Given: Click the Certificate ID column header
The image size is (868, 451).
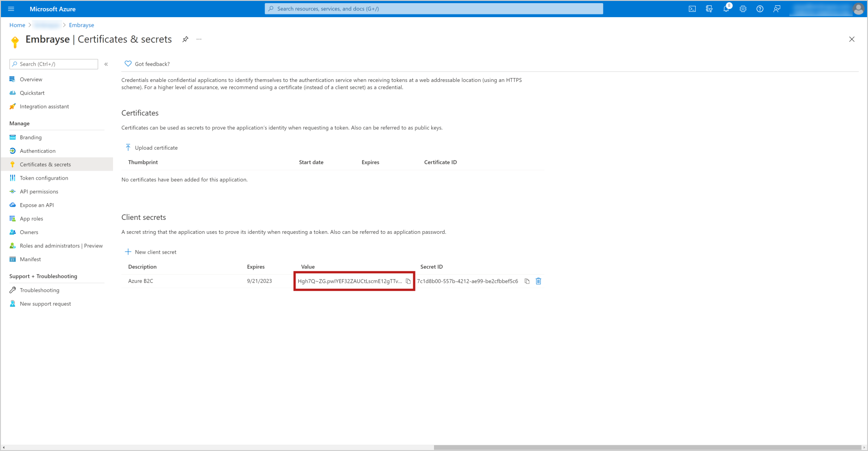Looking at the screenshot, I should 440,162.
